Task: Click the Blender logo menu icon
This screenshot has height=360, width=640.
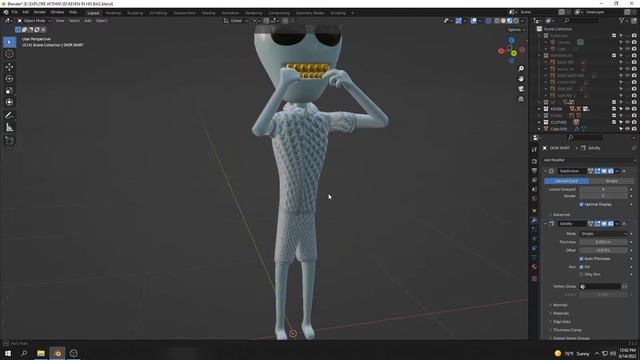Action: coord(6,12)
